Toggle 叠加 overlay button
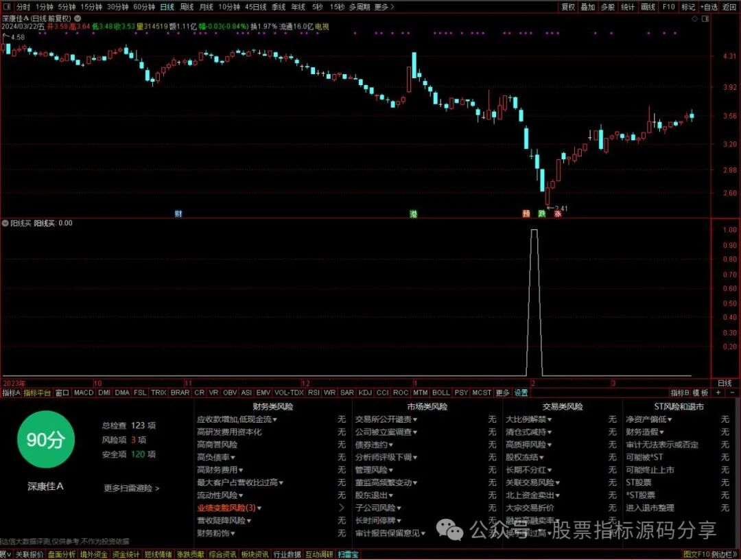Viewport: 741px width, 560px height. 588,7
